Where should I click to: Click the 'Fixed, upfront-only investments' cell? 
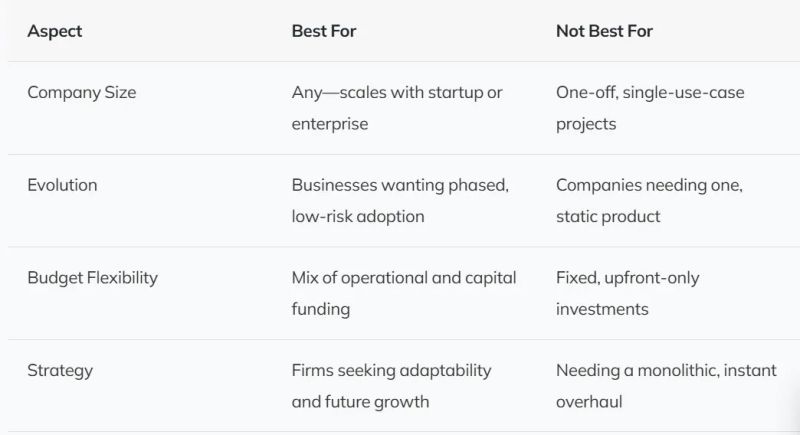coord(628,293)
